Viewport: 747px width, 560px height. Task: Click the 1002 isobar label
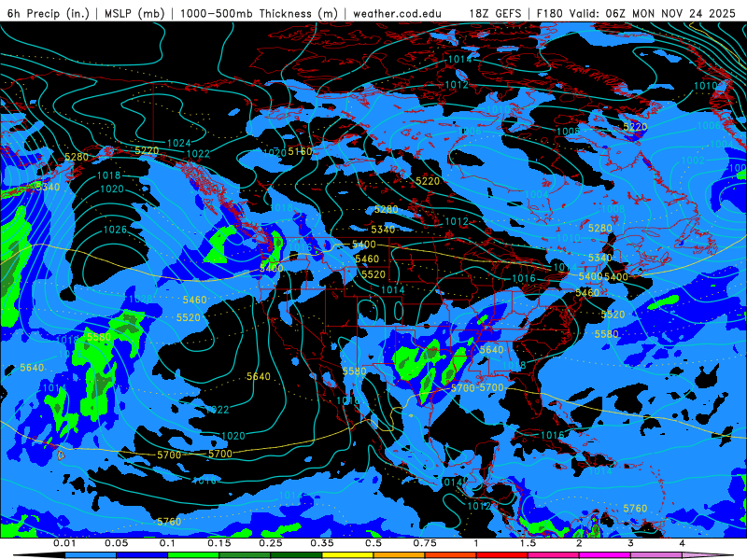[693, 160]
